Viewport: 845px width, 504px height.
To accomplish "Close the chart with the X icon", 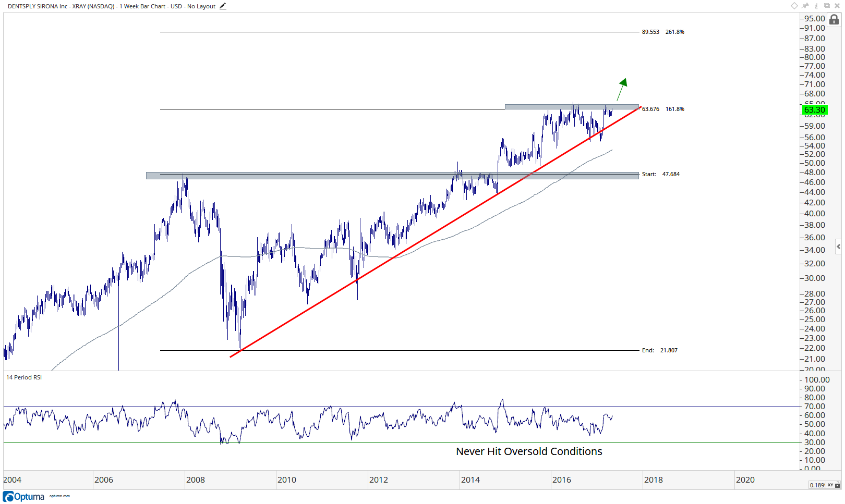I will coord(837,6).
